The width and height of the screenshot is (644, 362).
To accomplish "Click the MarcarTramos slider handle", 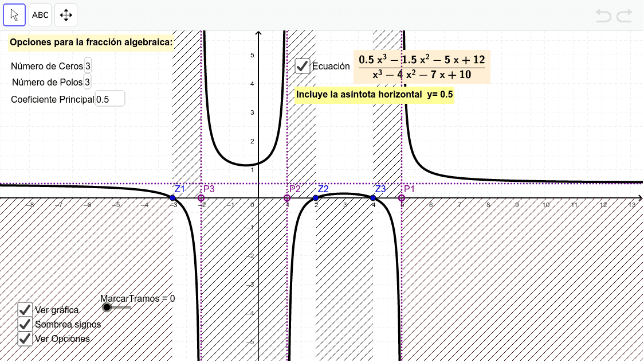I will click(x=107, y=307).
